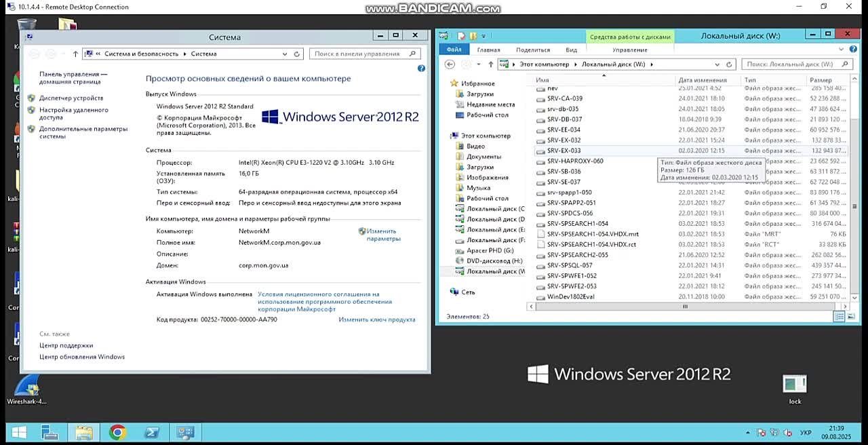Open the Файл menu in Explorer
The width and height of the screenshot is (868, 445).
454,50
